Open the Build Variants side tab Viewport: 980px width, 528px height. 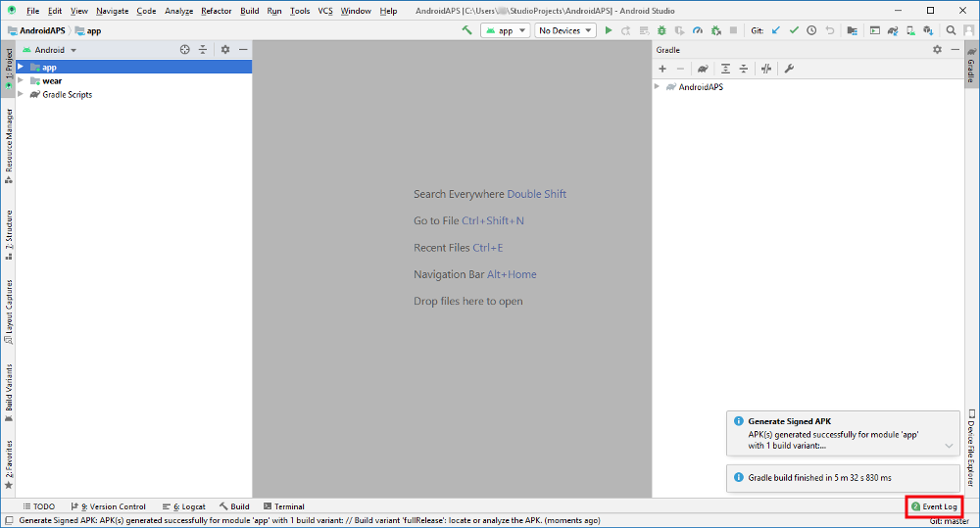point(9,393)
